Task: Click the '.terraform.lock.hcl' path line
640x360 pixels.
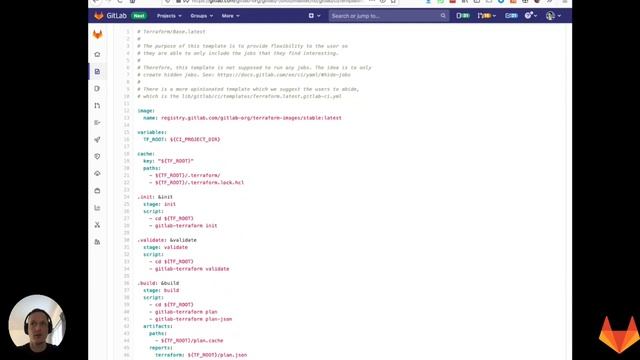Action: 196,182
